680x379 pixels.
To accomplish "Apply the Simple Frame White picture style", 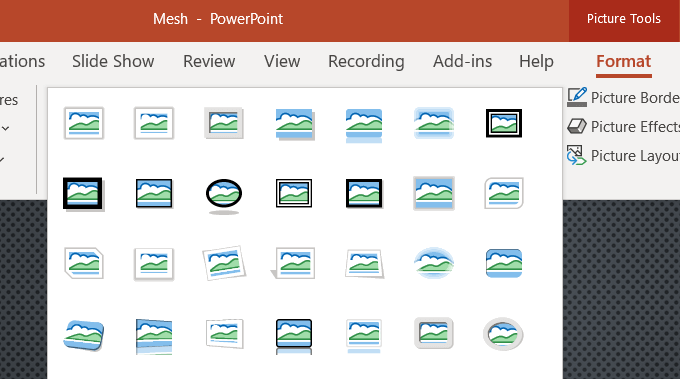I will (x=84, y=123).
